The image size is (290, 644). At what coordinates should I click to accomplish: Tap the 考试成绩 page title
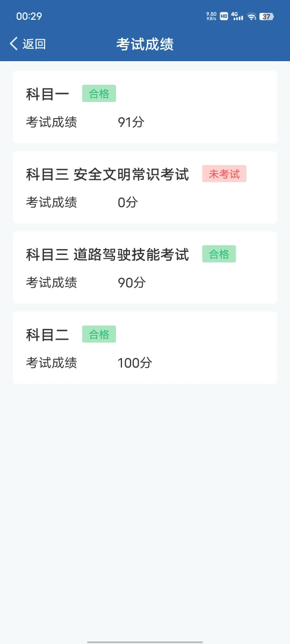[x=145, y=44]
